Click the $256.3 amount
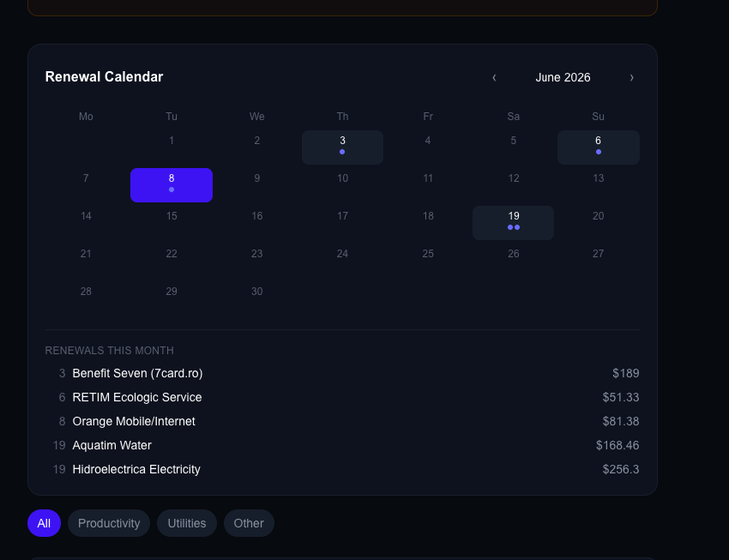 click(621, 469)
